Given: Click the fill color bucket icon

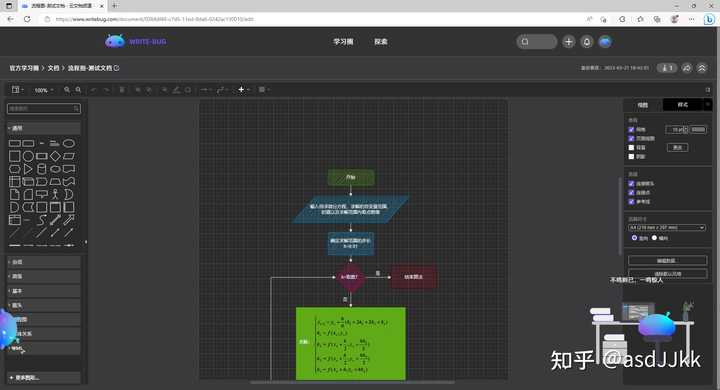Looking at the screenshot, I should click(x=164, y=90).
